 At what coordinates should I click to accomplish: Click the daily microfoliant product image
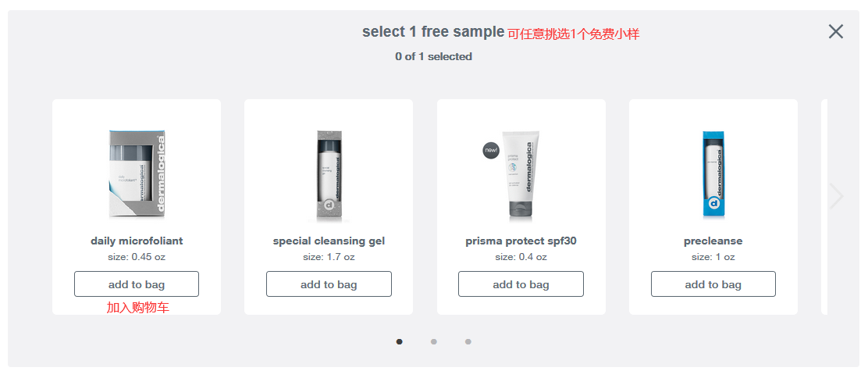click(x=137, y=174)
